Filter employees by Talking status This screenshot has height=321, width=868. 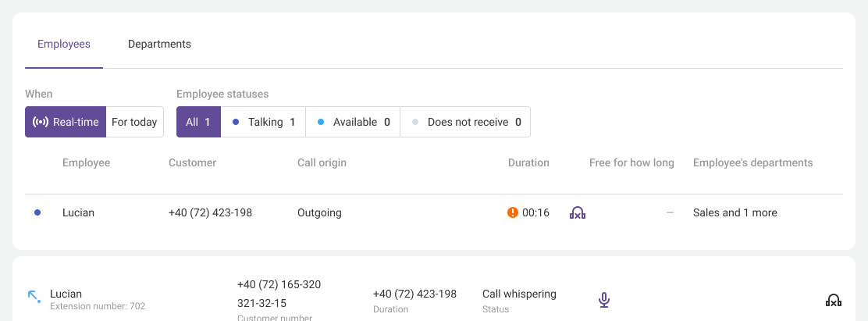point(263,122)
